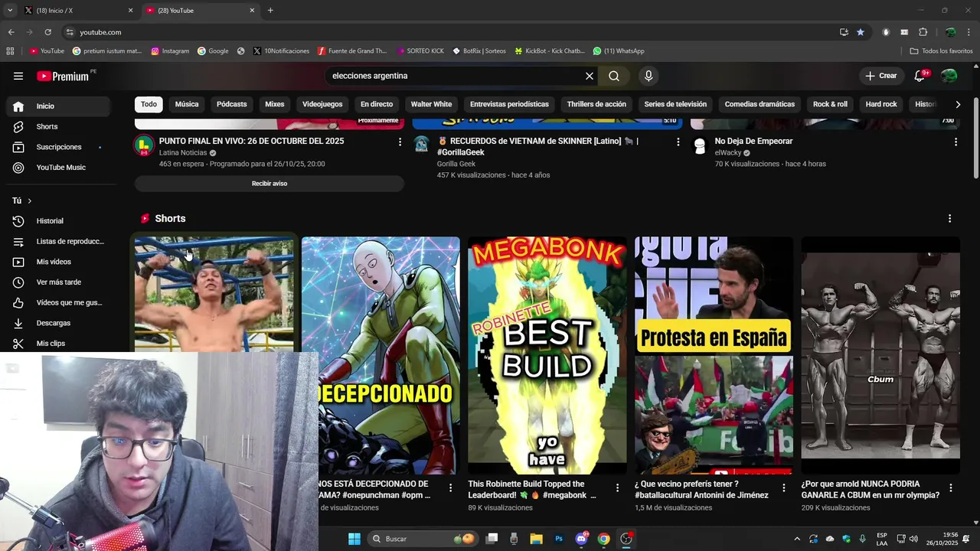This screenshot has height=551, width=980.
Task: Open the Shorts section three-dot menu
Action: click(x=950, y=219)
